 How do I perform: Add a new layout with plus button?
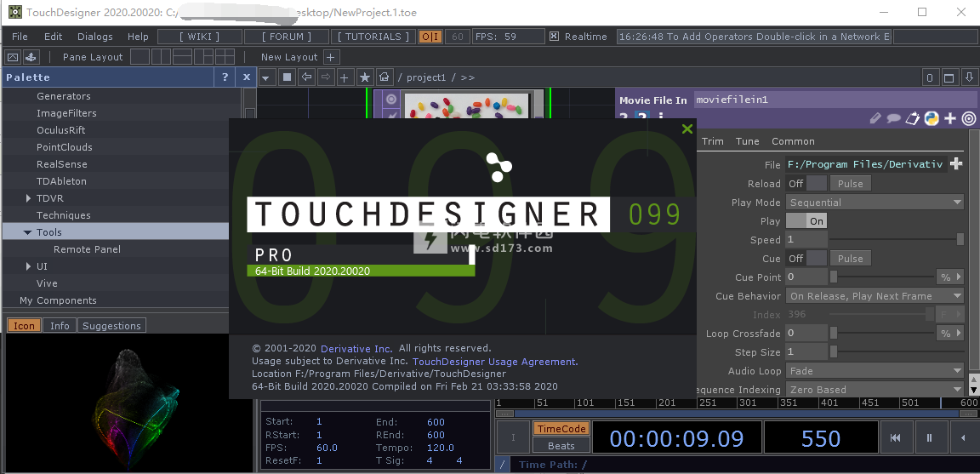click(331, 57)
